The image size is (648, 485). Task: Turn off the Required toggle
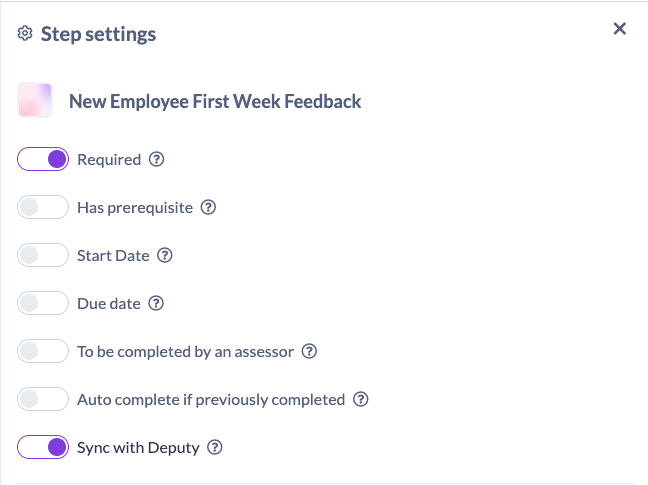click(43, 159)
